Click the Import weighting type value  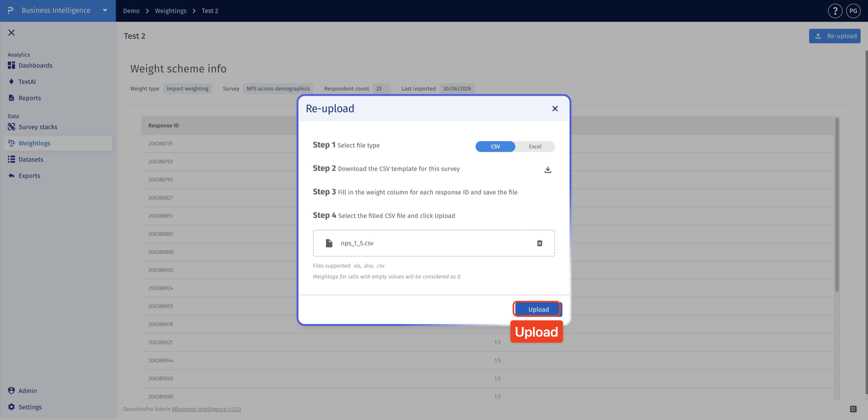pos(187,88)
